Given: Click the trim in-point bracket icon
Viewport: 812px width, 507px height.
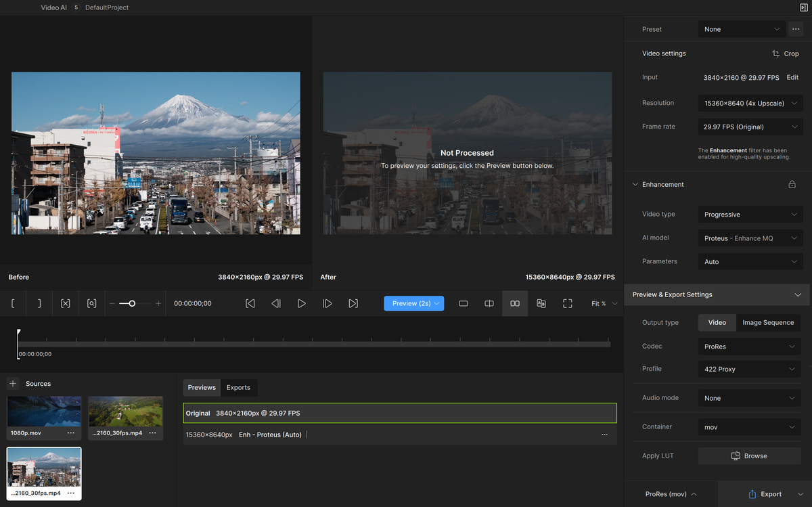Looking at the screenshot, I should click(14, 303).
